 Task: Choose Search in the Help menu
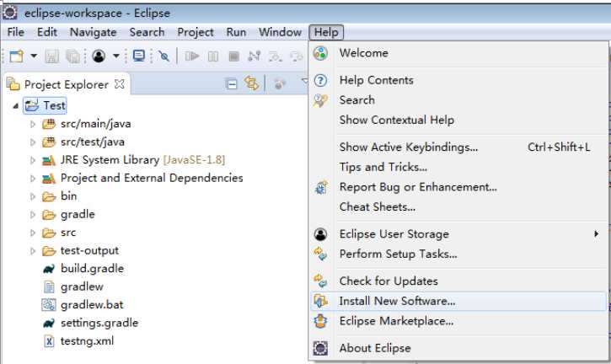pyautogui.click(x=458, y=100)
